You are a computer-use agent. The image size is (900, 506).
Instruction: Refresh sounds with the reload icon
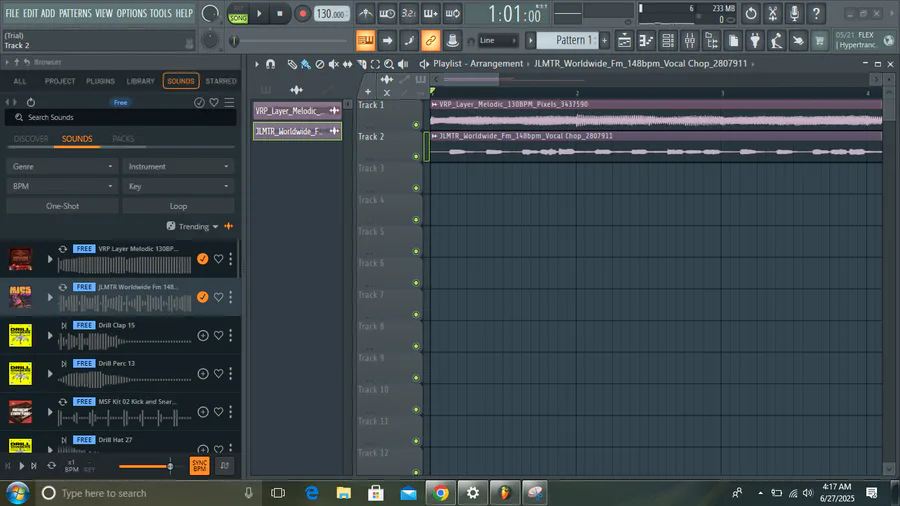(x=31, y=103)
